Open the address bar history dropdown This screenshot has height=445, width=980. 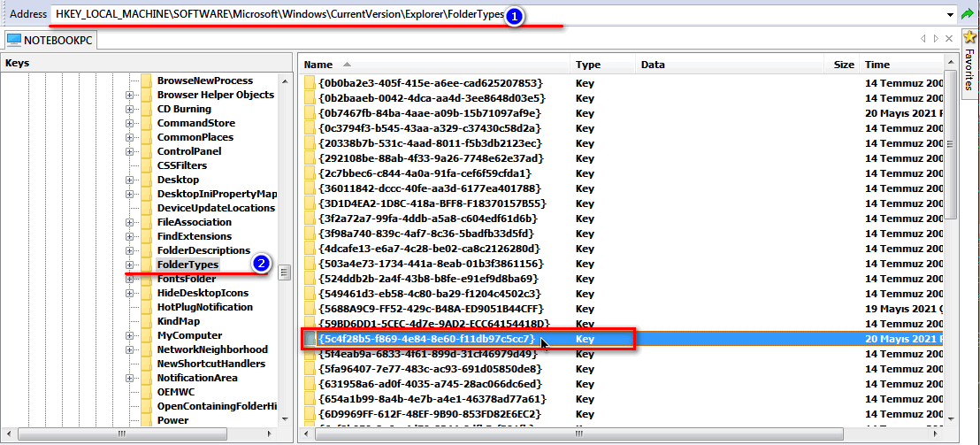(x=951, y=14)
